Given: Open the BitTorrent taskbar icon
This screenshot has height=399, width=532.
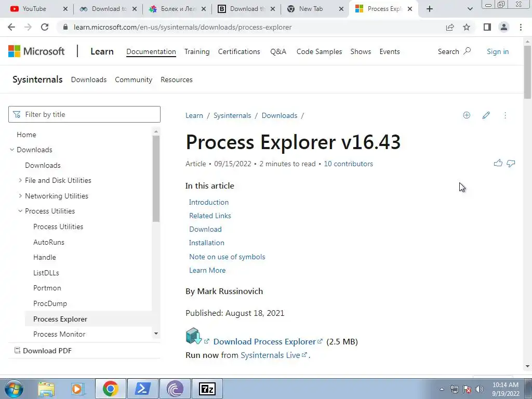Looking at the screenshot, I should 175,389.
